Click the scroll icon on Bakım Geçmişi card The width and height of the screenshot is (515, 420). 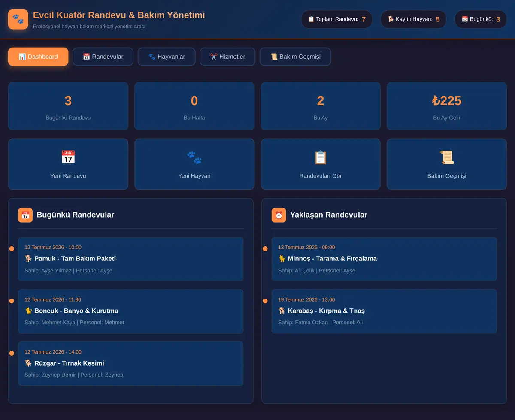(x=447, y=157)
